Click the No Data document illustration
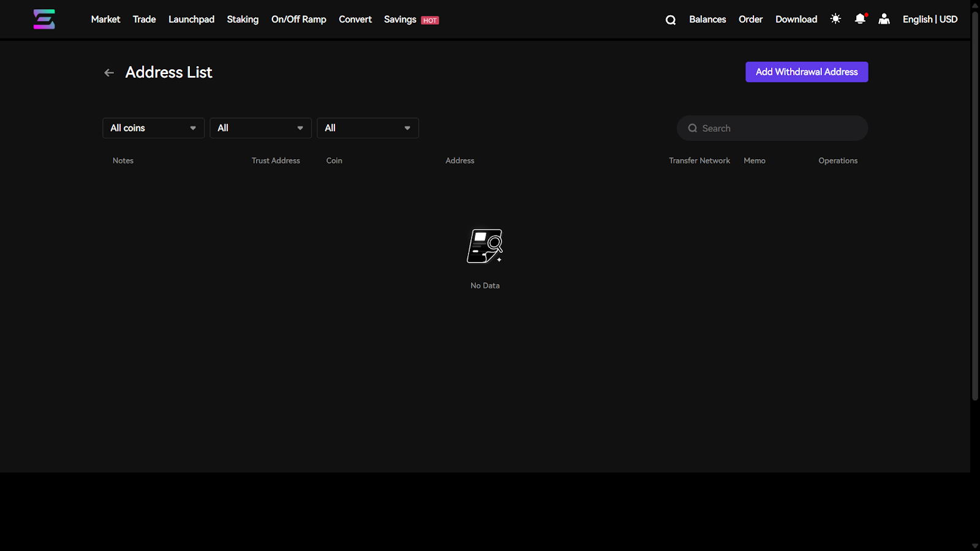 point(484,246)
